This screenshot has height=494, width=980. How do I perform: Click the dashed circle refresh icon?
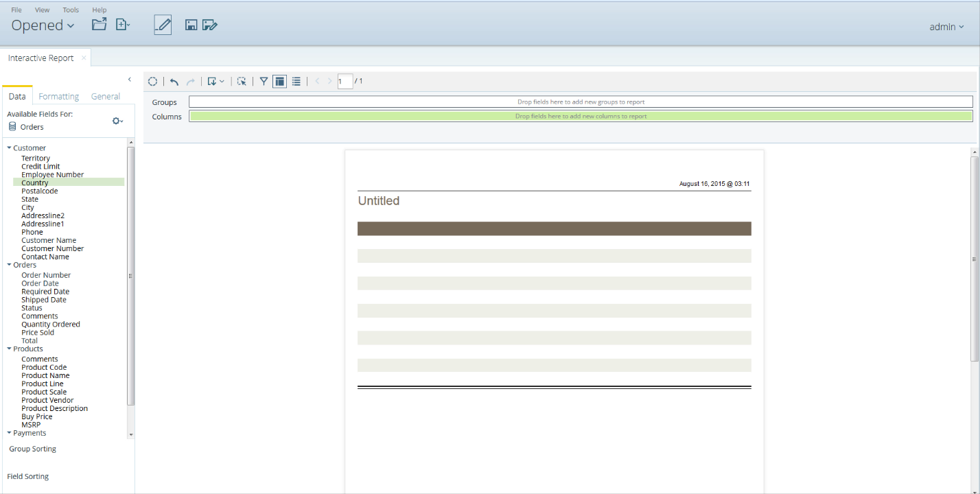[x=152, y=82]
